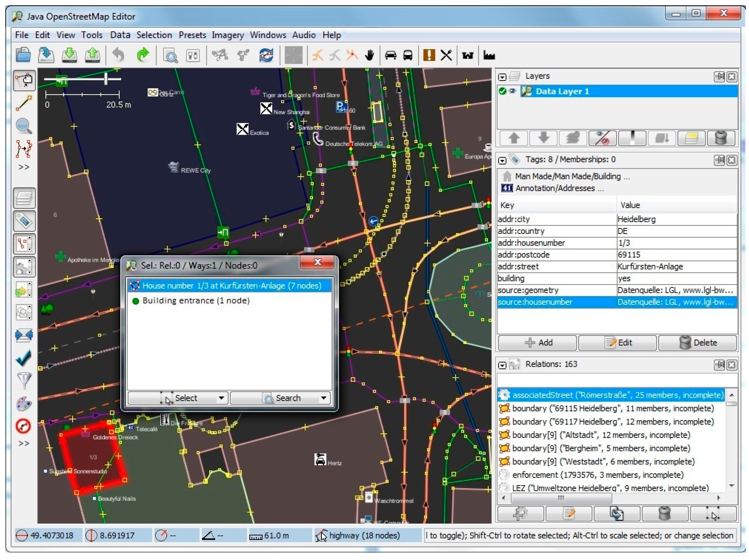Expand more panel toggles chevron
This screenshot has width=749, height=560.
coord(24,444)
